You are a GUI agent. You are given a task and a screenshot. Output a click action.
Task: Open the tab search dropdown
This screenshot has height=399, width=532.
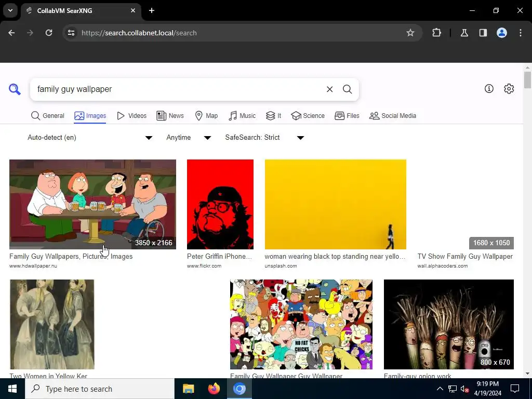[10, 10]
